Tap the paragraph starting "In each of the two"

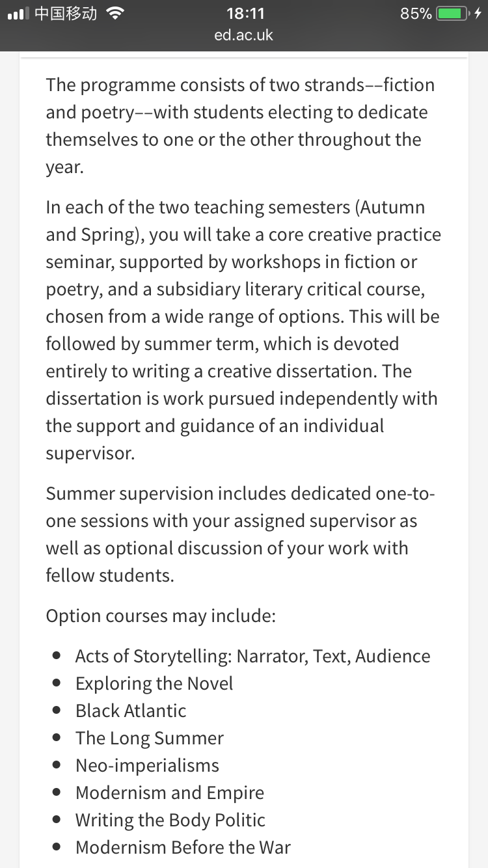(242, 330)
